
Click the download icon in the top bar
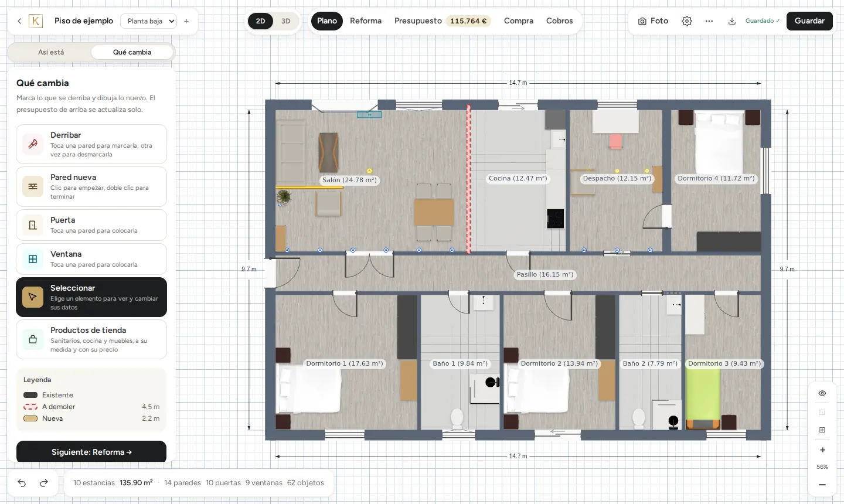point(732,21)
